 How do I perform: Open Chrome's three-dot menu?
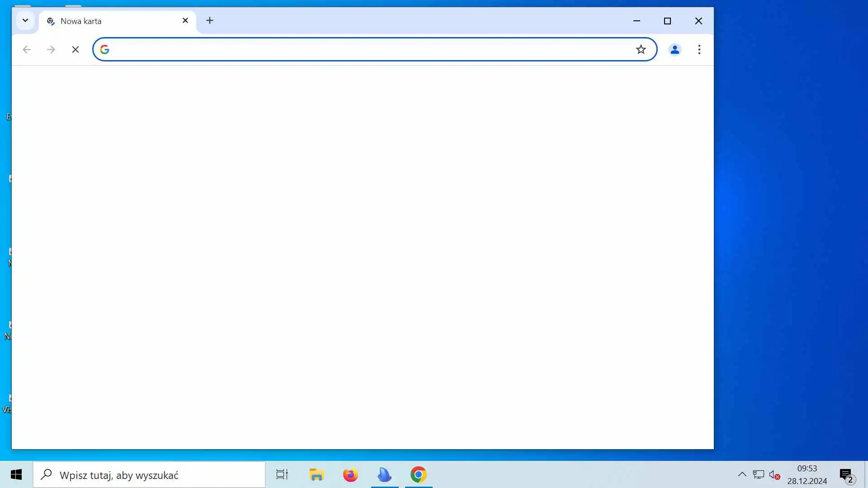[699, 50]
